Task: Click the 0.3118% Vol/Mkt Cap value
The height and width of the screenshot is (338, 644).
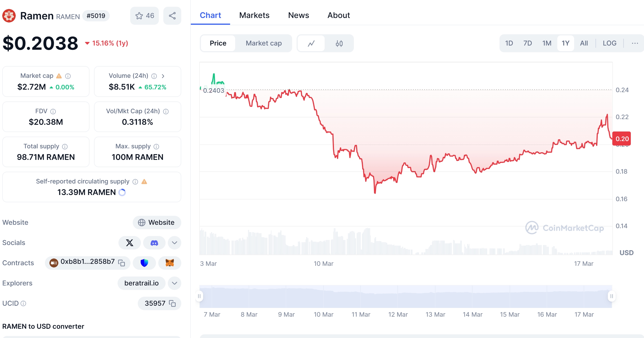Action: pyautogui.click(x=137, y=122)
